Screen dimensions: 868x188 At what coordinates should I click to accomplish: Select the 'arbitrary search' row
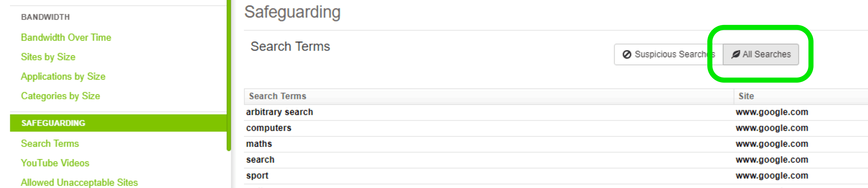(556, 112)
